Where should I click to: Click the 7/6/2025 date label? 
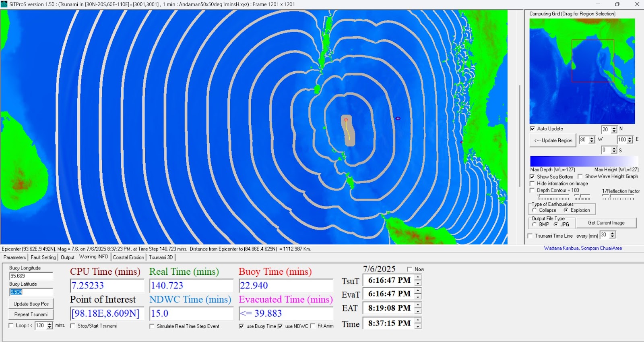[379, 269]
